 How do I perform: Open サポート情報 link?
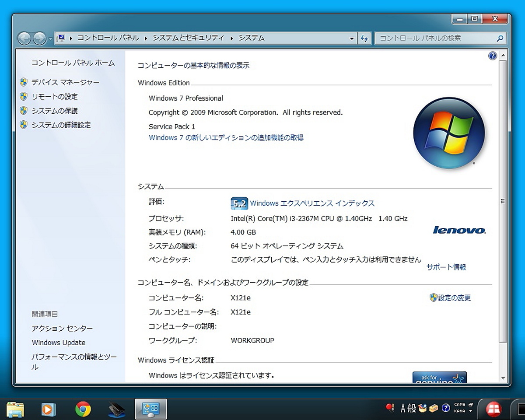tap(446, 267)
